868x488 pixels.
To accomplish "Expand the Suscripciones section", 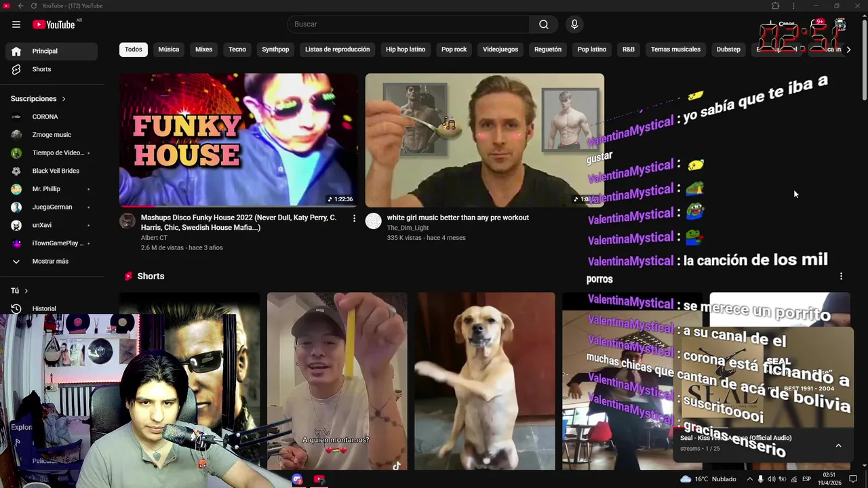I will tap(39, 99).
